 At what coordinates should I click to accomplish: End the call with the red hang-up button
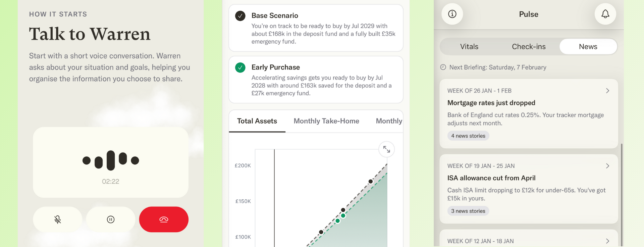[x=164, y=219]
